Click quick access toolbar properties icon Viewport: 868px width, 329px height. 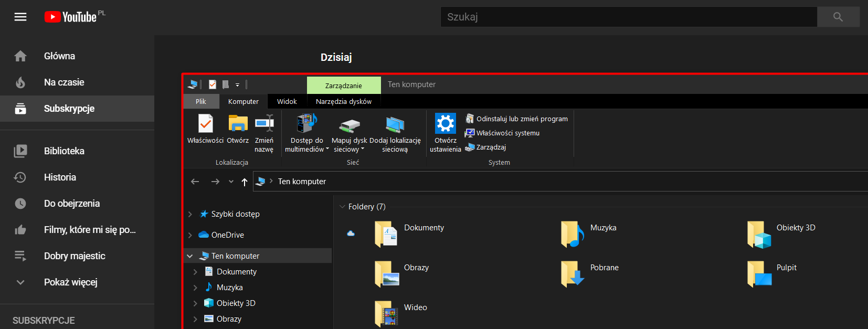213,84
